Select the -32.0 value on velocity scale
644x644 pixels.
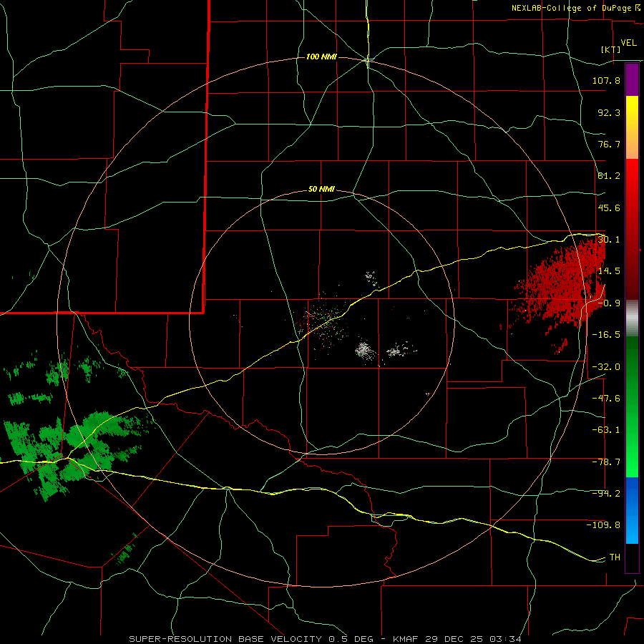pos(606,366)
